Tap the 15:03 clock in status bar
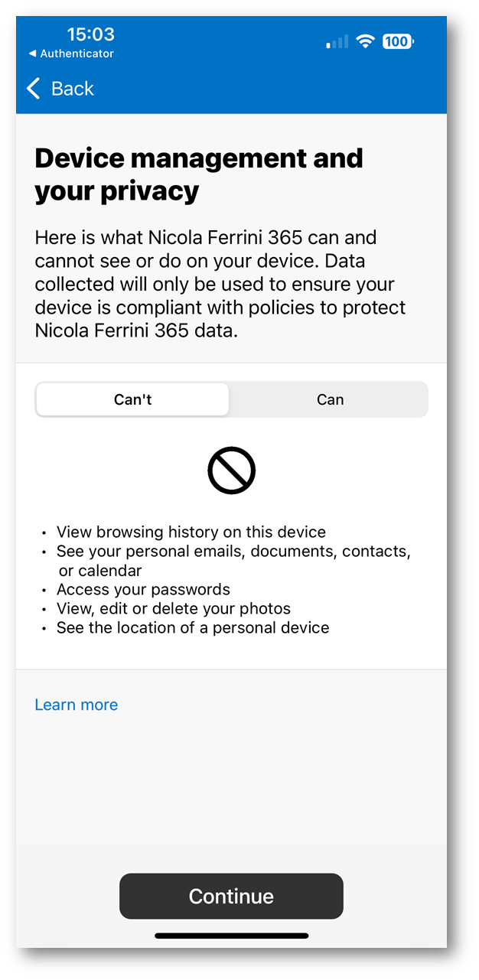Viewport: 479px width, 980px height. [90, 34]
